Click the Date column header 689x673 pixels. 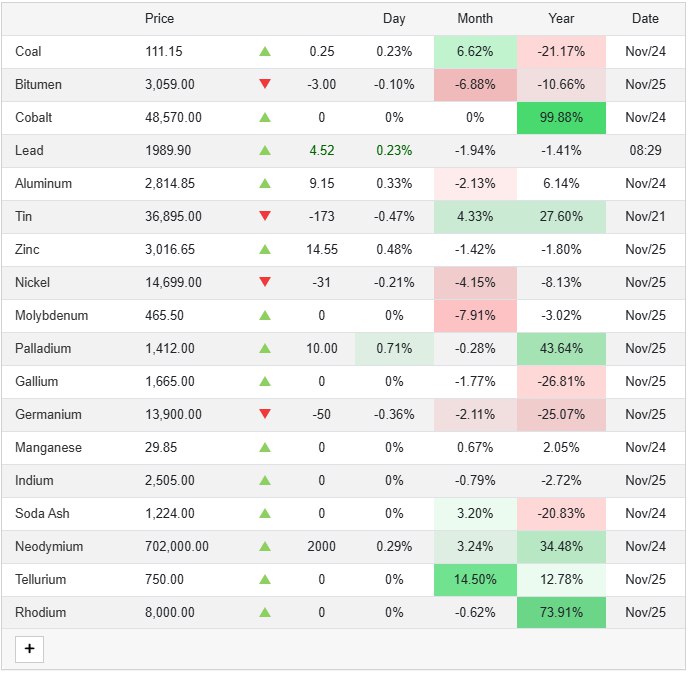tap(645, 19)
